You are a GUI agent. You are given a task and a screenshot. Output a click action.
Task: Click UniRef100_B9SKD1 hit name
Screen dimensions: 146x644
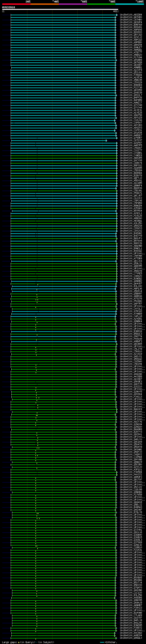point(131,27)
